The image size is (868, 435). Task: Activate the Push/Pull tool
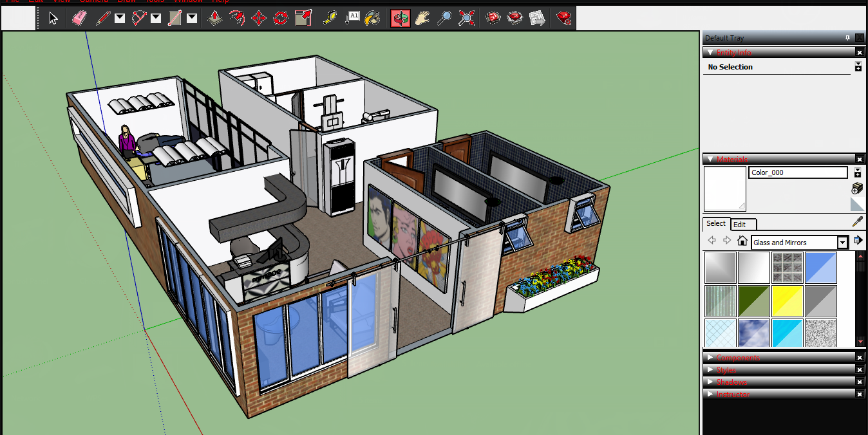[x=216, y=18]
